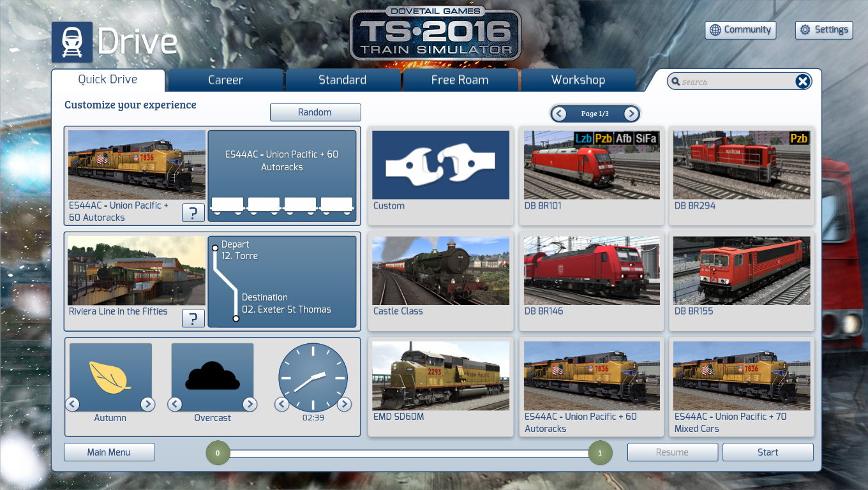Click the Resume button

(x=673, y=452)
